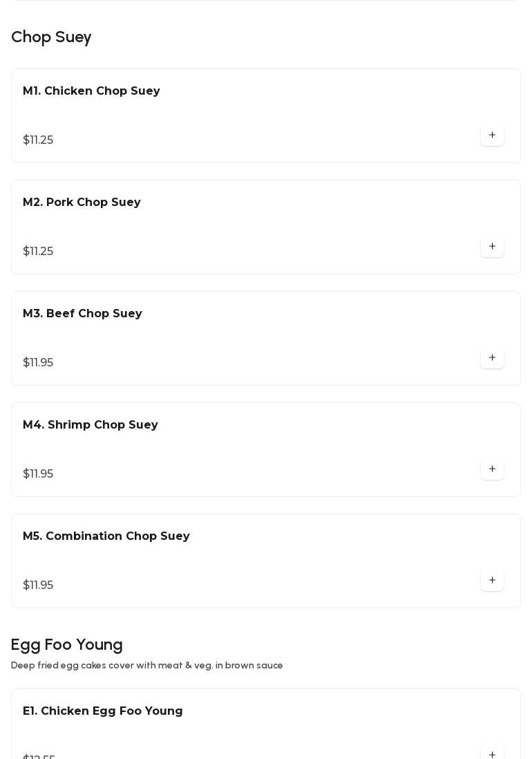This screenshot has width=532, height=759.
Task: Click the $11.95 price of Combination Chop Suey
Action: tap(38, 585)
